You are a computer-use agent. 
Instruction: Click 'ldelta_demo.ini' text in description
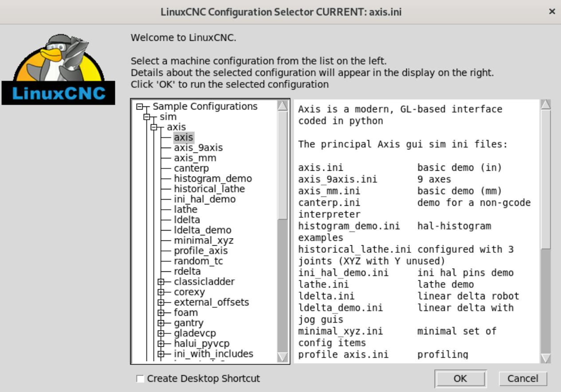(x=341, y=308)
